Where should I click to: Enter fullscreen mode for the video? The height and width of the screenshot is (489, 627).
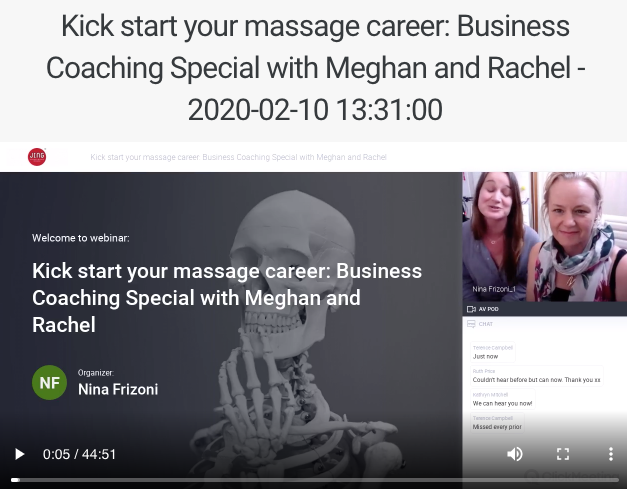563,454
